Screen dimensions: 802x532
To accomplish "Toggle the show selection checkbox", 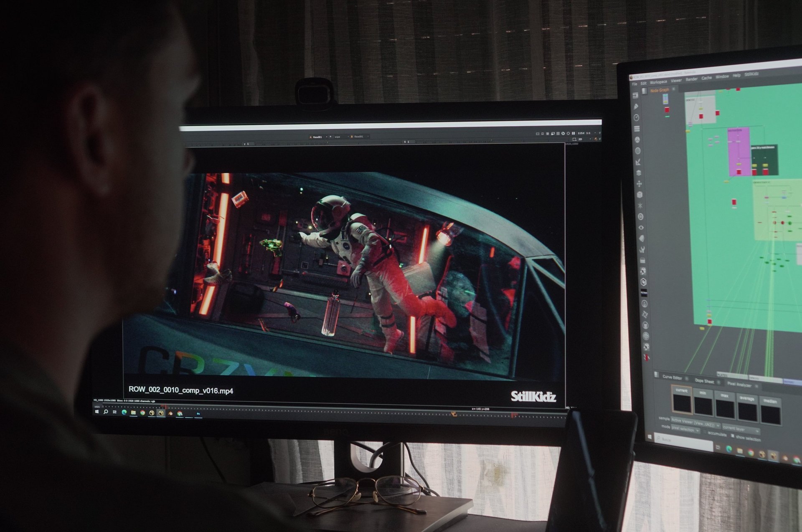I will tap(733, 436).
